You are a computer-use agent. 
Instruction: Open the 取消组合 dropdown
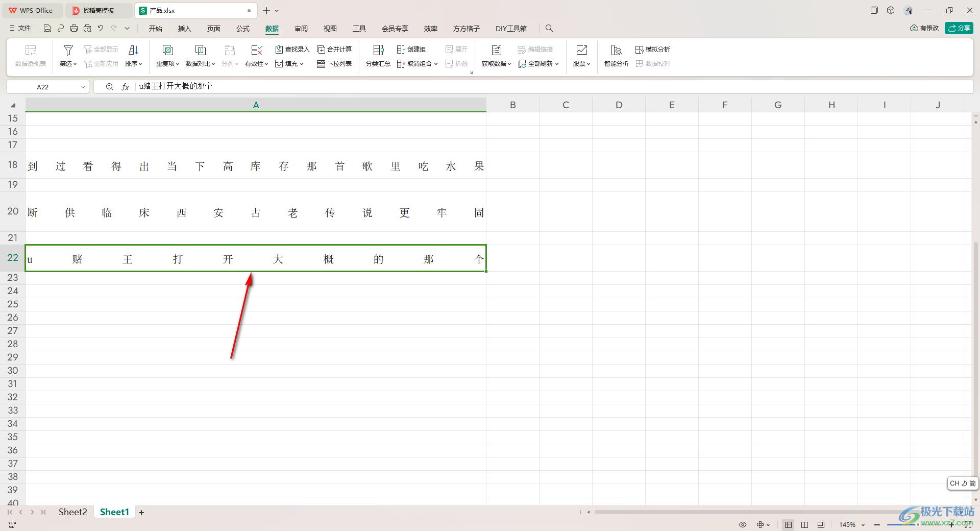point(417,64)
